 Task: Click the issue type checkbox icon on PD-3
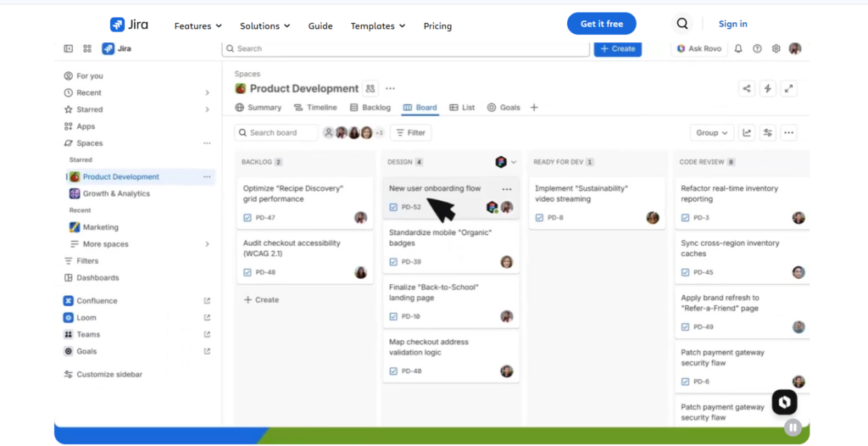[685, 218]
